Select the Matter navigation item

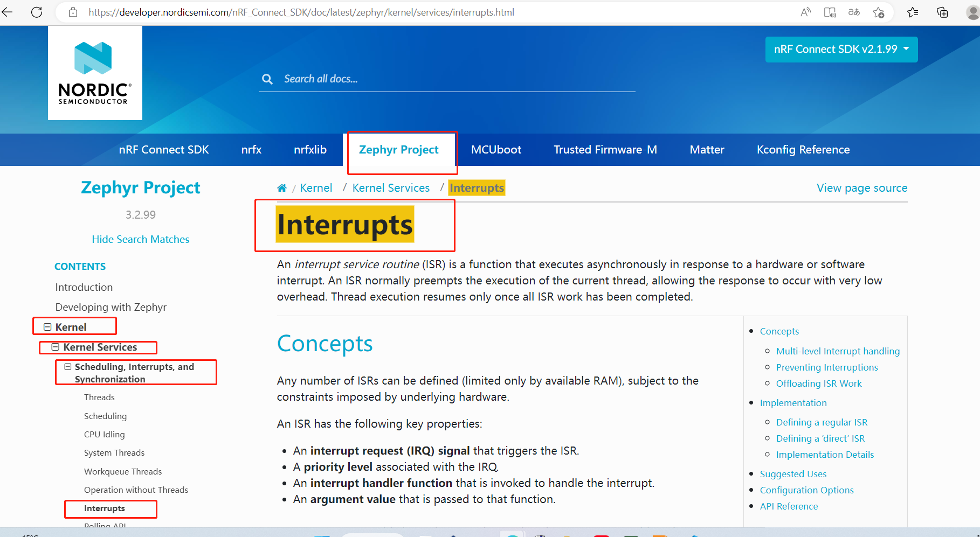tap(707, 149)
